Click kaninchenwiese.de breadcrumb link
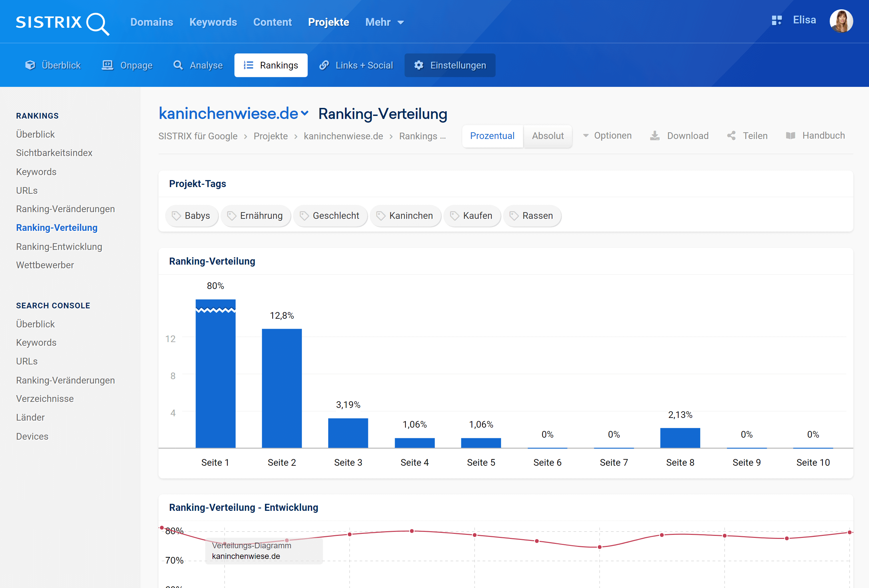This screenshot has height=588, width=869. pos(343,136)
